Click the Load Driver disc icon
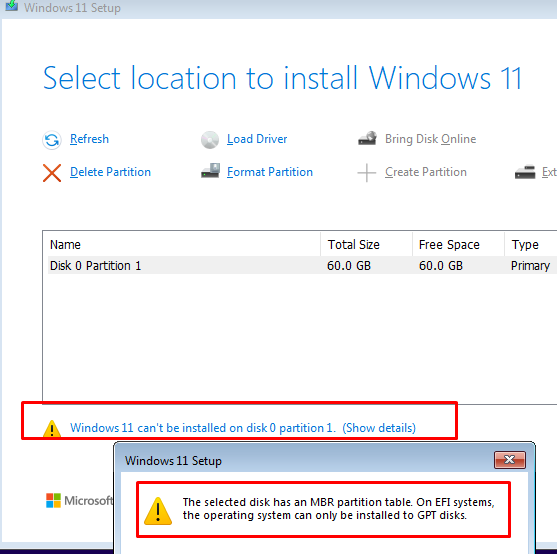The height and width of the screenshot is (554, 557). click(x=210, y=140)
